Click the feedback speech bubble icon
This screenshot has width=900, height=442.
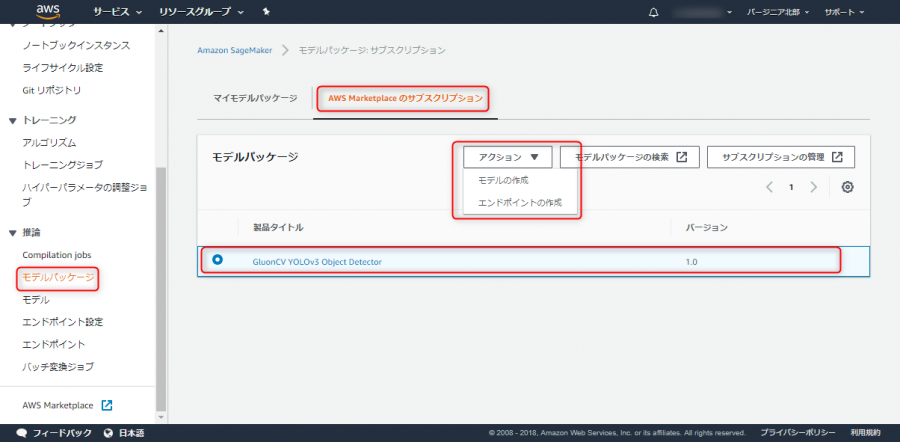pyautogui.click(x=22, y=433)
